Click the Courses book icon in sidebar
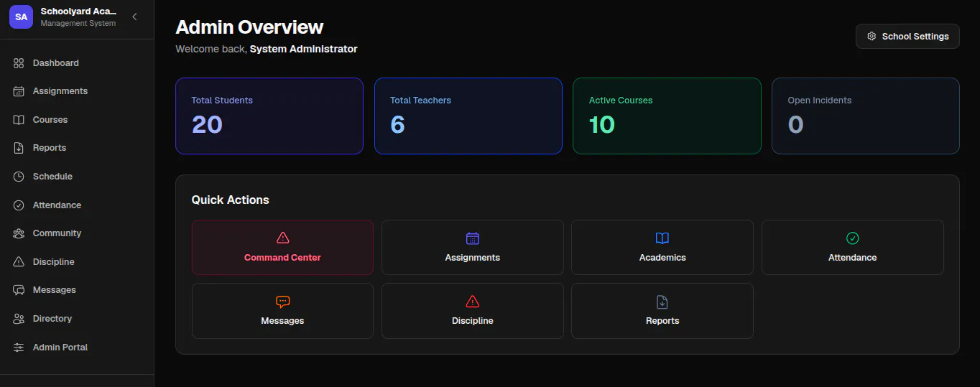Viewport: 980px width, 387px height. tap(19, 120)
